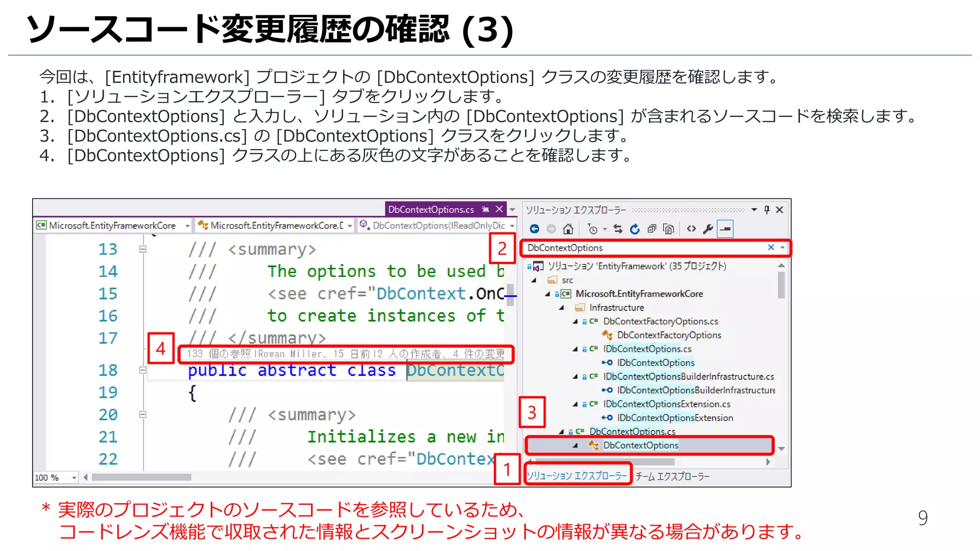Select IDbContextOptions.cs file
The image size is (980, 551).
point(647,349)
